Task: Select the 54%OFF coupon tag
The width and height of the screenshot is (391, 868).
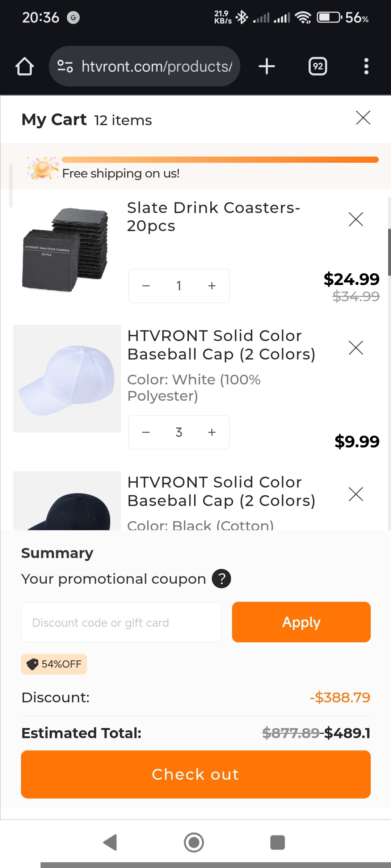Action: (54, 664)
